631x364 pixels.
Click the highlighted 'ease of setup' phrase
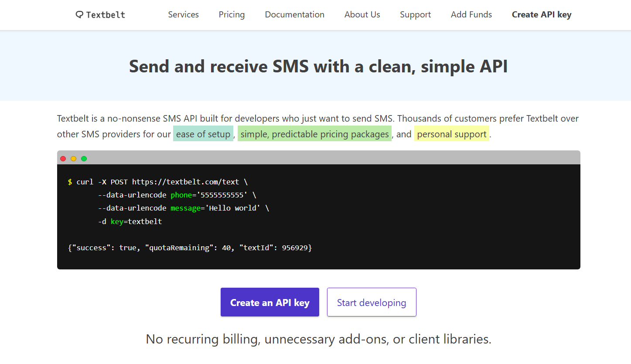point(203,133)
